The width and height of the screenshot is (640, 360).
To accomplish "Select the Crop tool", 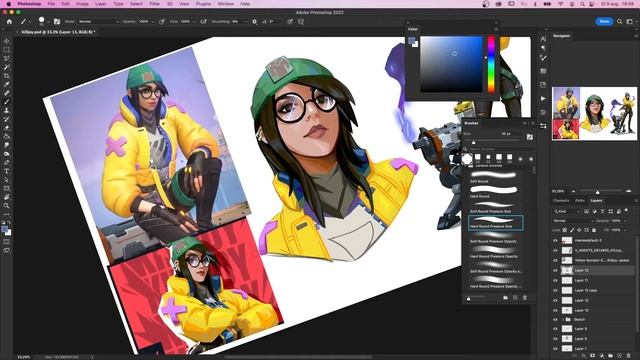I will pos(7,76).
